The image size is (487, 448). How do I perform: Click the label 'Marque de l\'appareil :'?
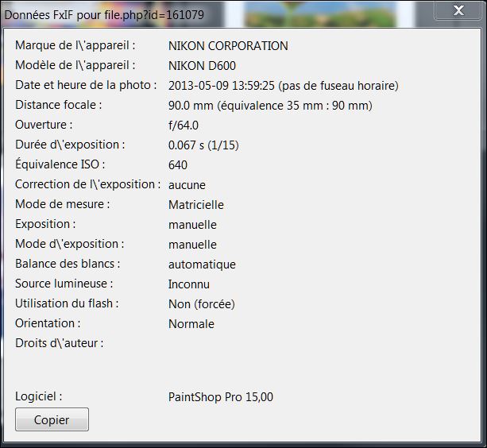click(75, 45)
